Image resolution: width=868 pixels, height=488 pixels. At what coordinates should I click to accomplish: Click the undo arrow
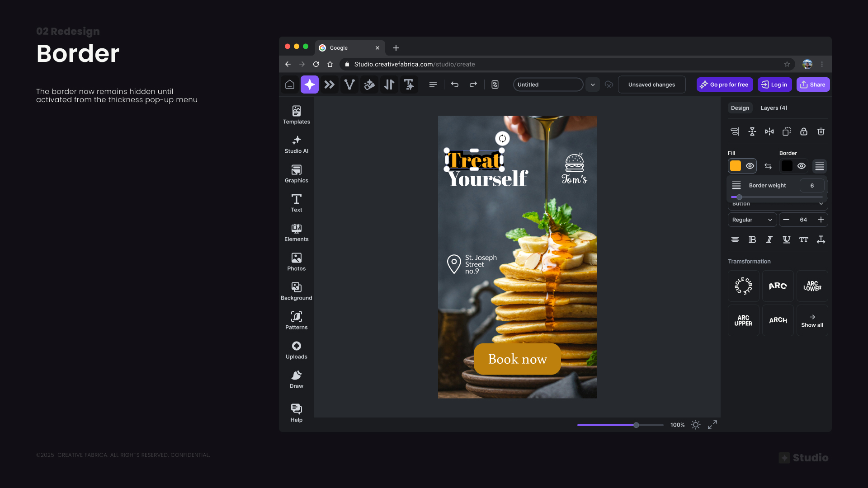(454, 84)
